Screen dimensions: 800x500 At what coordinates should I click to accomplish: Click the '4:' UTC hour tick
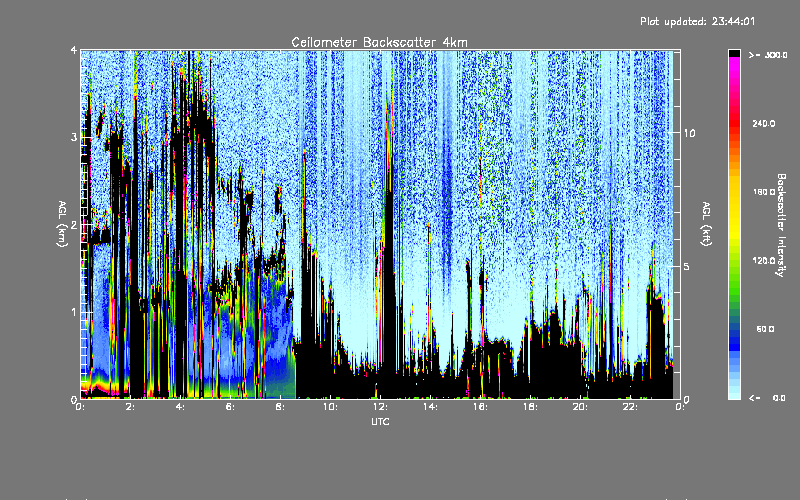180,407
